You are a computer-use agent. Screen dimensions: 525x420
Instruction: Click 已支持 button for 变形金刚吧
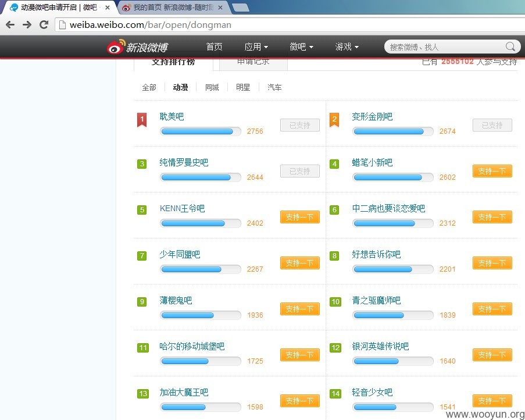pyautogui.click(x=492, y=125)
